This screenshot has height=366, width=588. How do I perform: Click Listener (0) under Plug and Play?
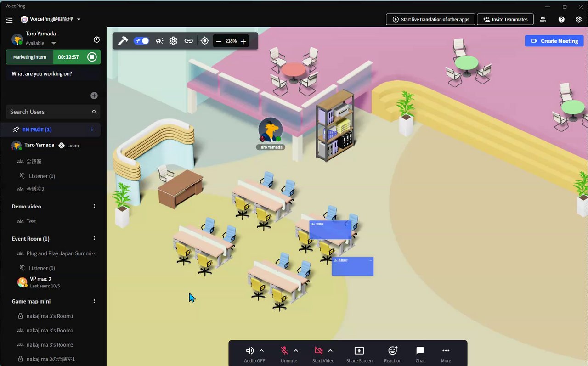tap(42, 268)
